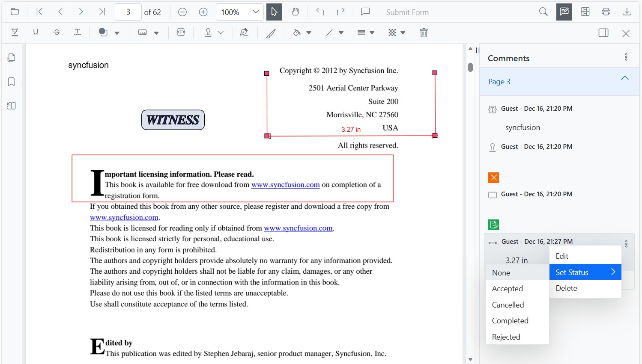This screenshot has height=364, width=642.
Task: Open the free text annotation tool
Action: pyautogui.click(x=181, y=32)
